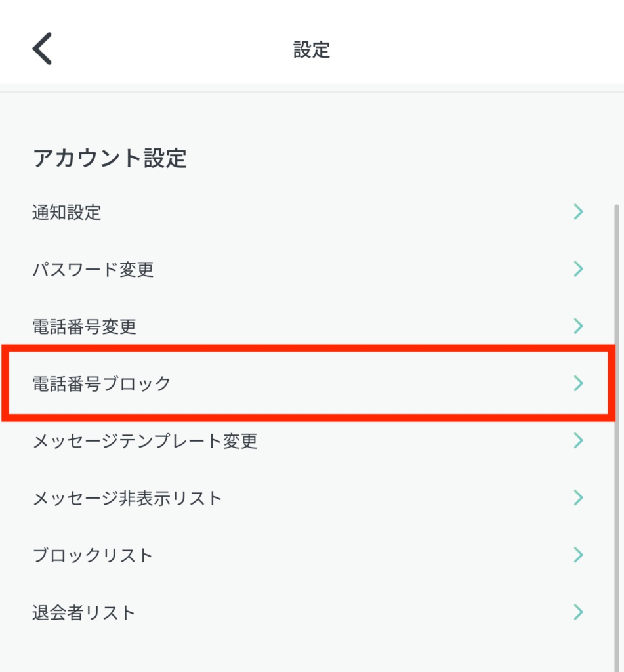Click アカウント設定 section heading
Image resolution: width=624 pixels, height=672 pixels.
tap(110, 158)
